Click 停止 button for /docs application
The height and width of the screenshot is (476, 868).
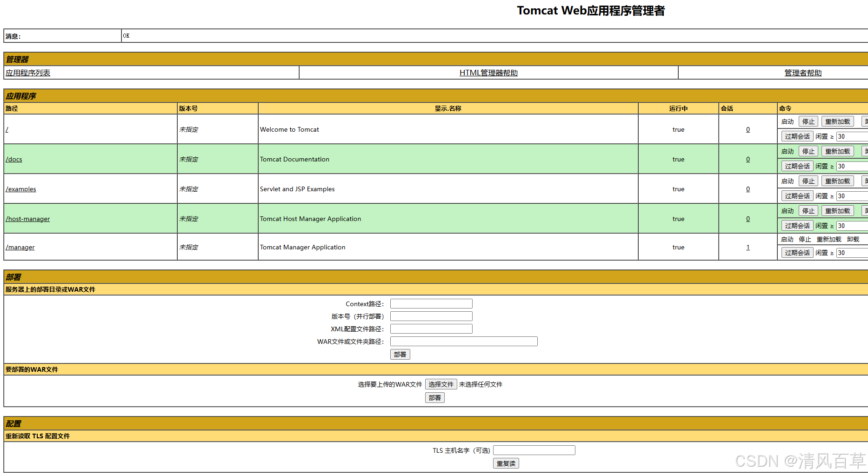point(808,151)
